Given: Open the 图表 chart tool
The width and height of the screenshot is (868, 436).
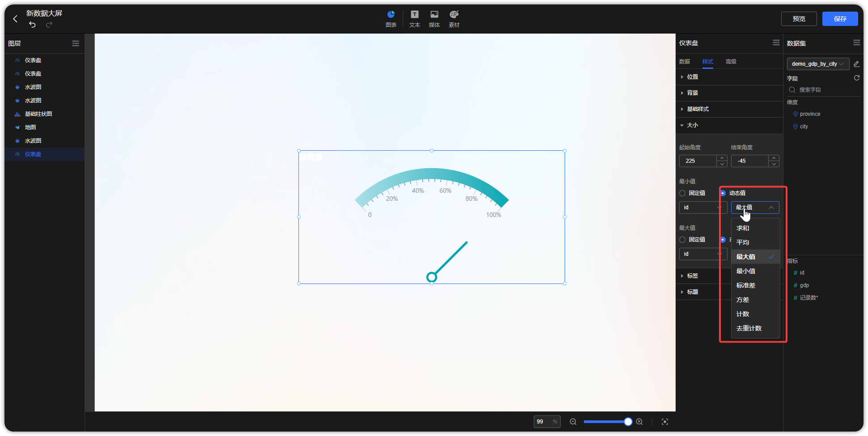Looking at the screenshot, I should point(391,19).
